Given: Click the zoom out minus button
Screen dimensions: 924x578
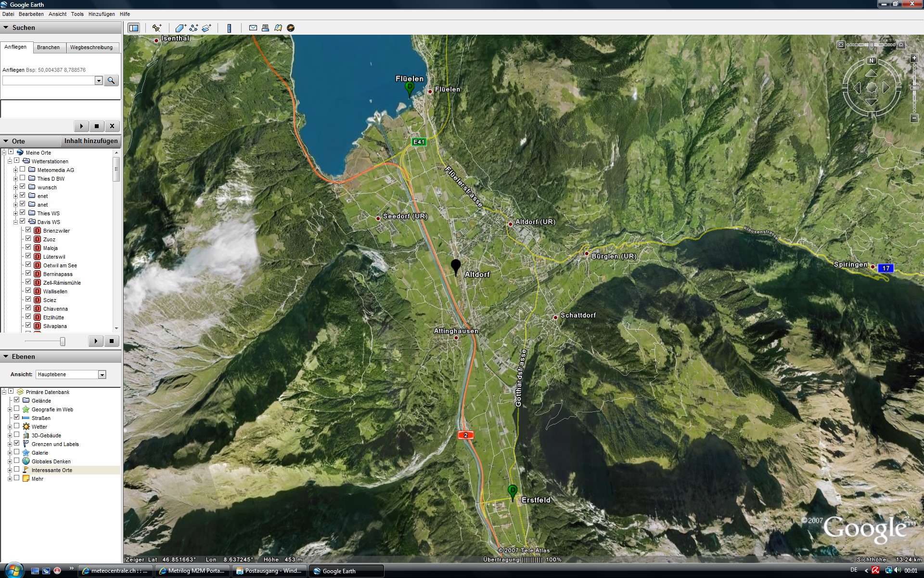Looking at the screenshot, I should click(x=914, y=118).
